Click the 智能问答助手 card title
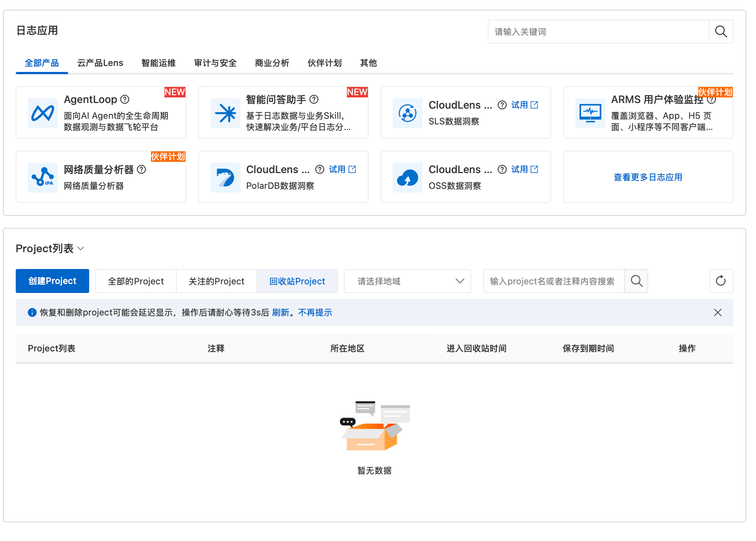The width and height of the screenshot is (756, 541). pos(276,99)
